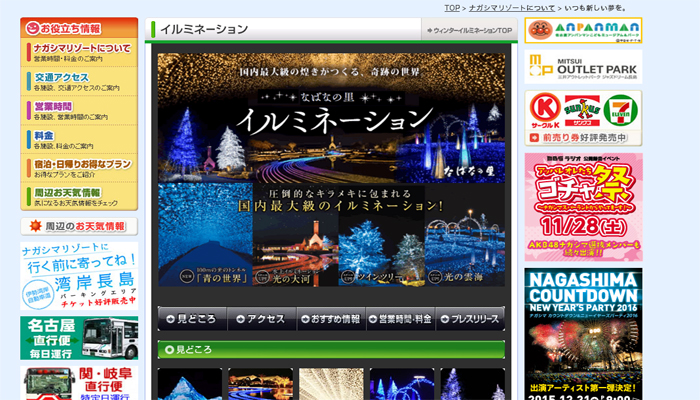Open 交通アクセス sidebar item

tap(79, 81)
